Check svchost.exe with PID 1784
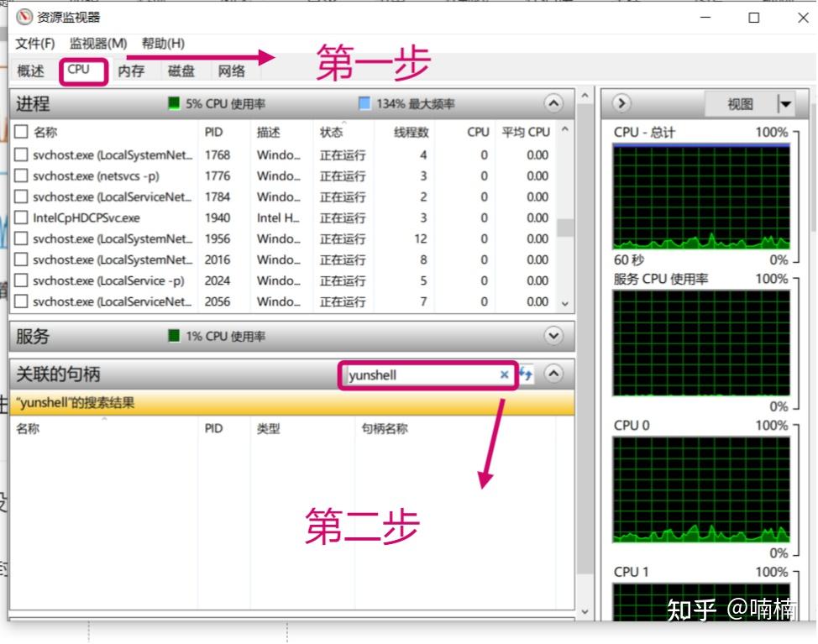The height and width of the screenshot is (644, 818). 21,196
